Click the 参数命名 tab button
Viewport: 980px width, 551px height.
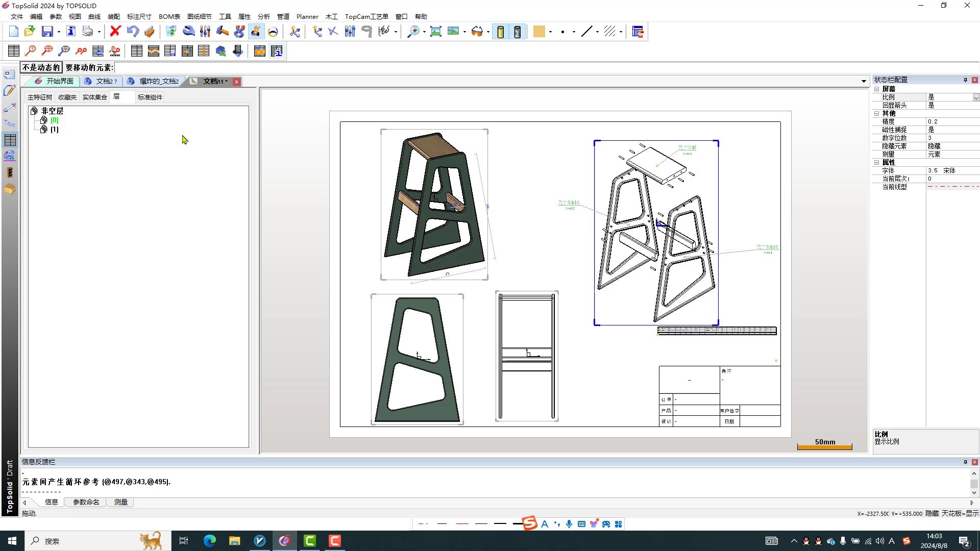coord(86,502)
